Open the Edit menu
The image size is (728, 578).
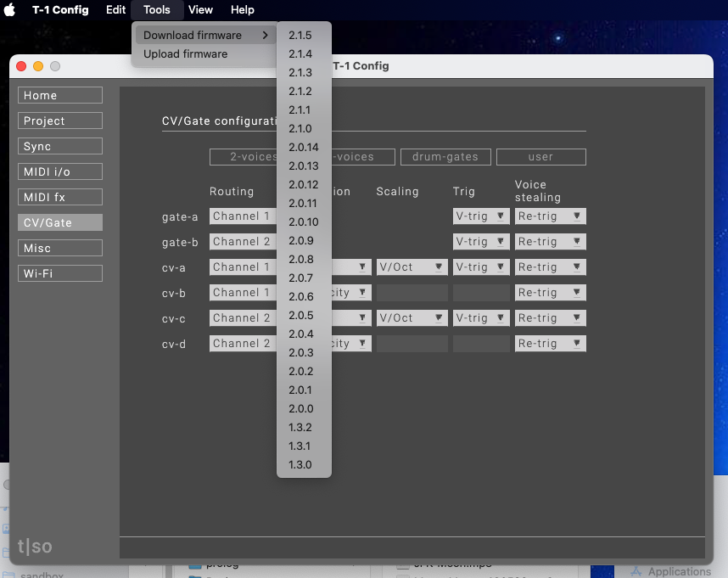pos(115,9)
